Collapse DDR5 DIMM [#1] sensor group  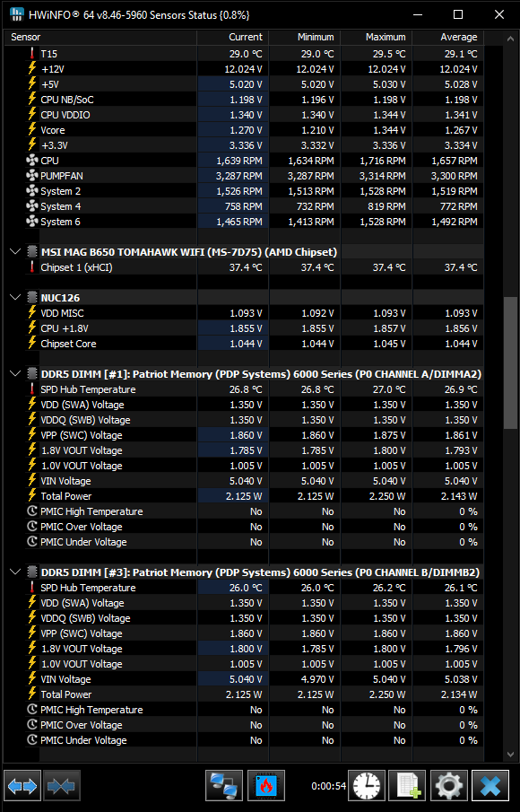click(15, 373)
